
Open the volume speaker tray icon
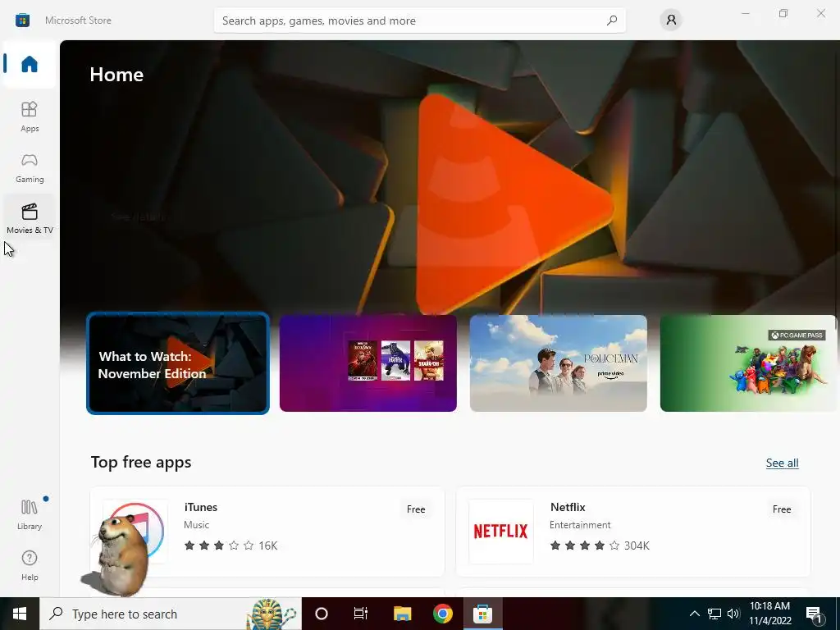pos(733,614)
